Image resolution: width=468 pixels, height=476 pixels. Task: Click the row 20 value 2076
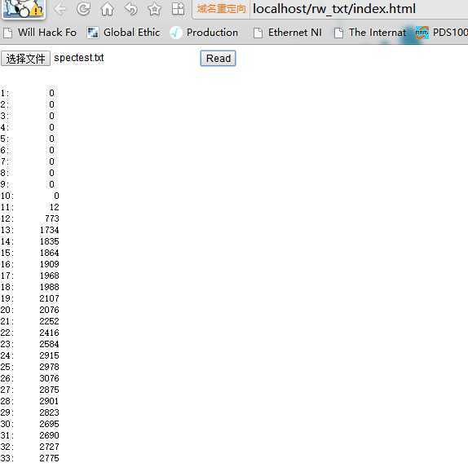tap(49, 310)
